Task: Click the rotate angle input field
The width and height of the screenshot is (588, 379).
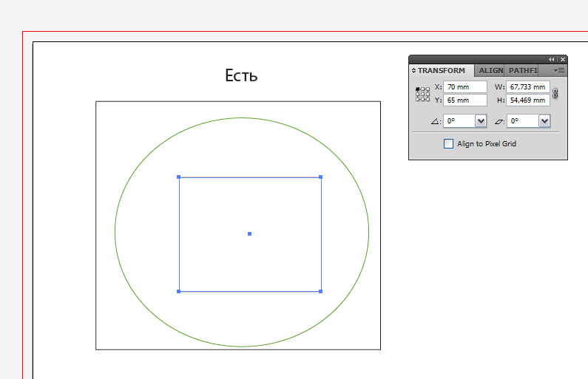Action: [x=459, y=121]
